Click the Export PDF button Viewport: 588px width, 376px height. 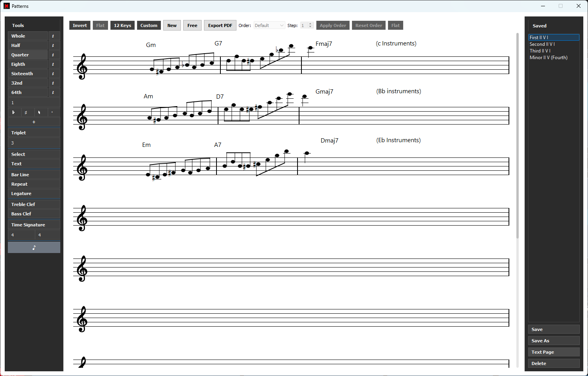click(x=220, y=25)
